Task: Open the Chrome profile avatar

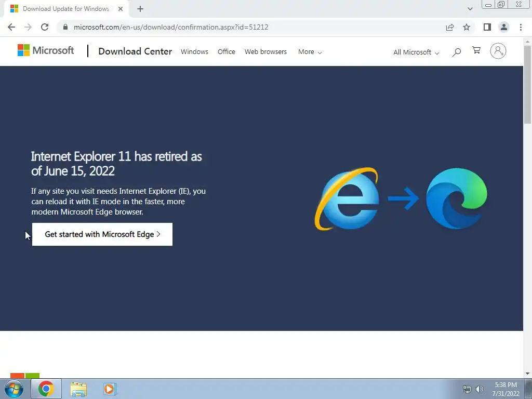Action: 504,27
